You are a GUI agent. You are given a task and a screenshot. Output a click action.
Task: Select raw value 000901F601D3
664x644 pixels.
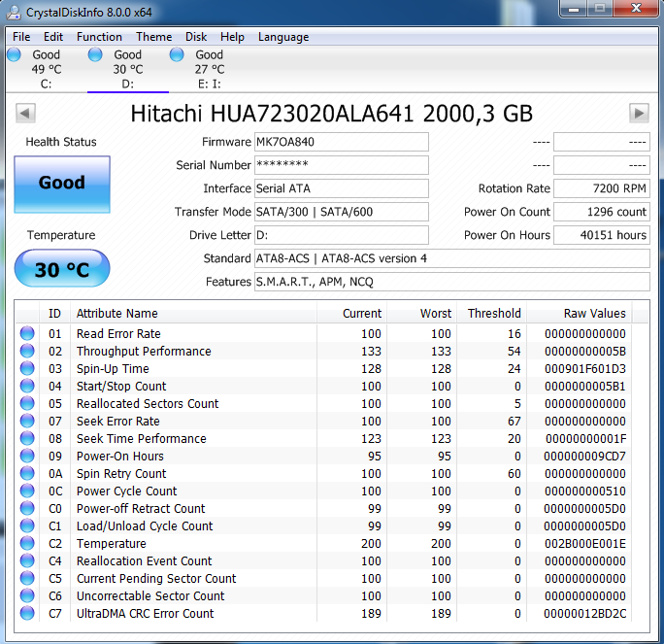pos(585,368)
